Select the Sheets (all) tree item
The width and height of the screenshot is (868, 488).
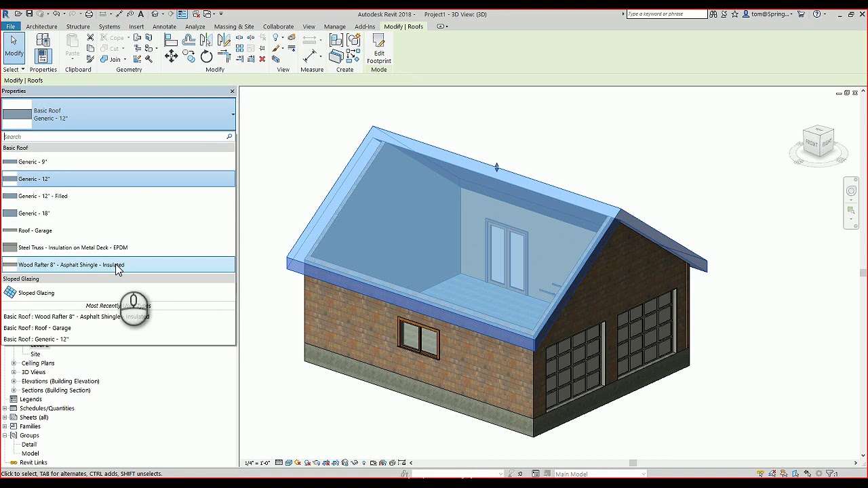click(x=34, y=417)
